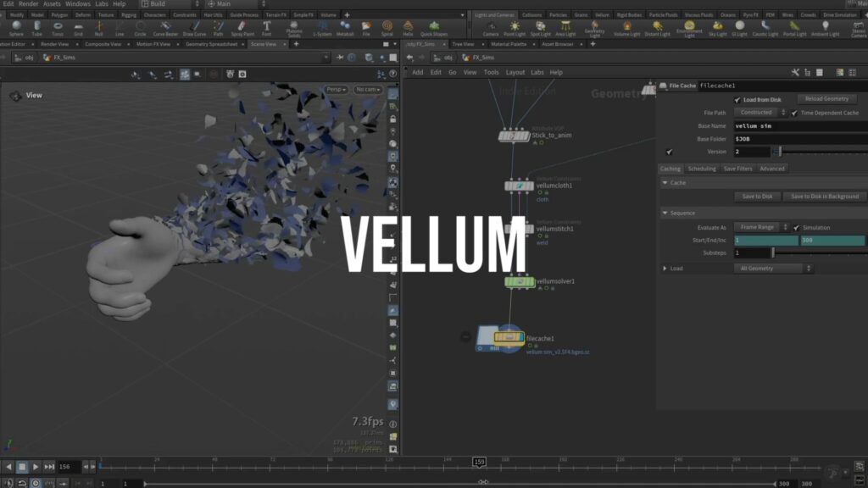Select the Null shelf tool

tap(98, 29)
